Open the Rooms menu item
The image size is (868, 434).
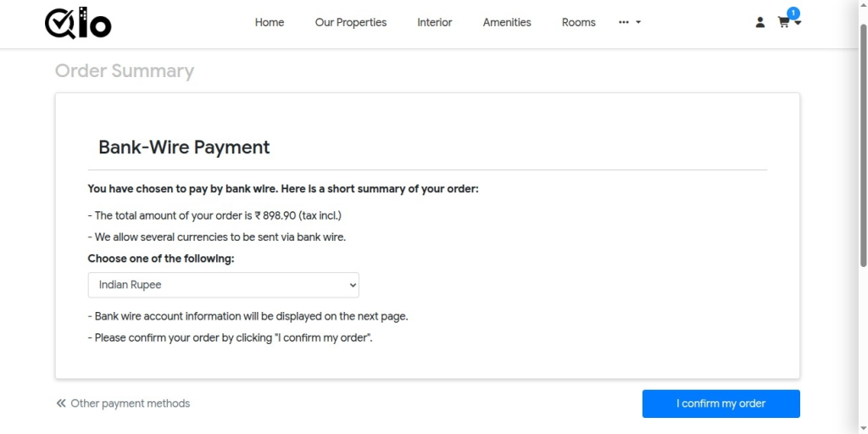[578, 22]
